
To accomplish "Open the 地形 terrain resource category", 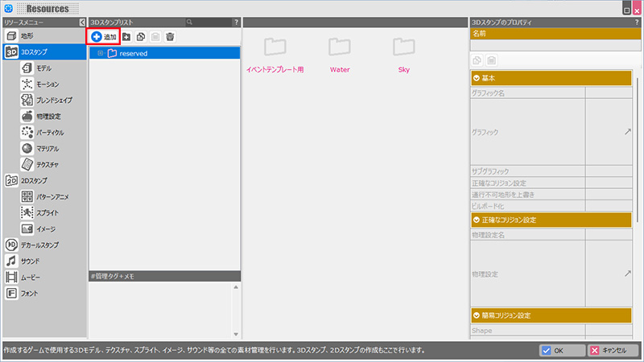I will coord(44,36).
